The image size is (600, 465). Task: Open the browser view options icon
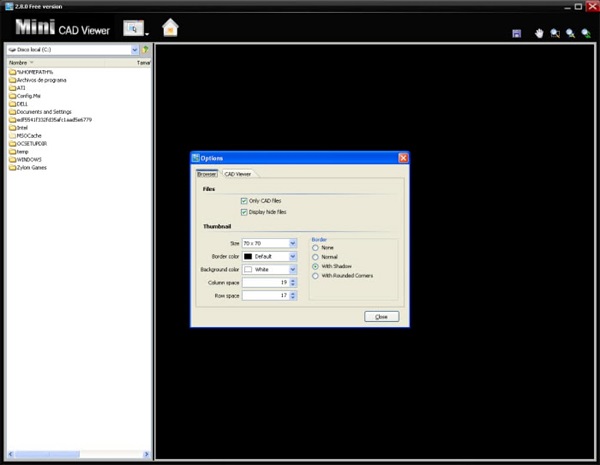point(134,28)
